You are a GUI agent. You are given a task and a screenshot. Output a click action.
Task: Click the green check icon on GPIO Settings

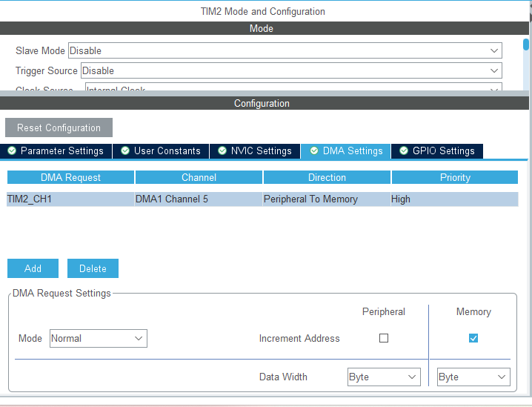[x=404, y=150]
